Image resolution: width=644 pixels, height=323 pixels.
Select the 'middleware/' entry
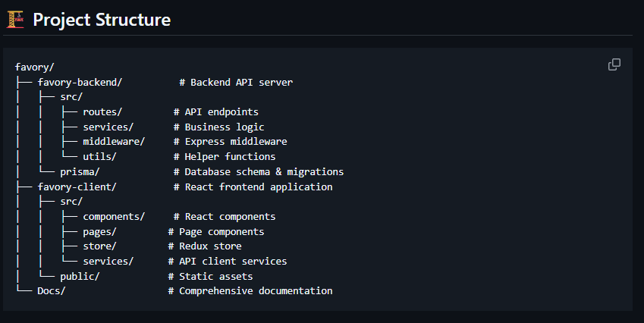pos(114,142)
